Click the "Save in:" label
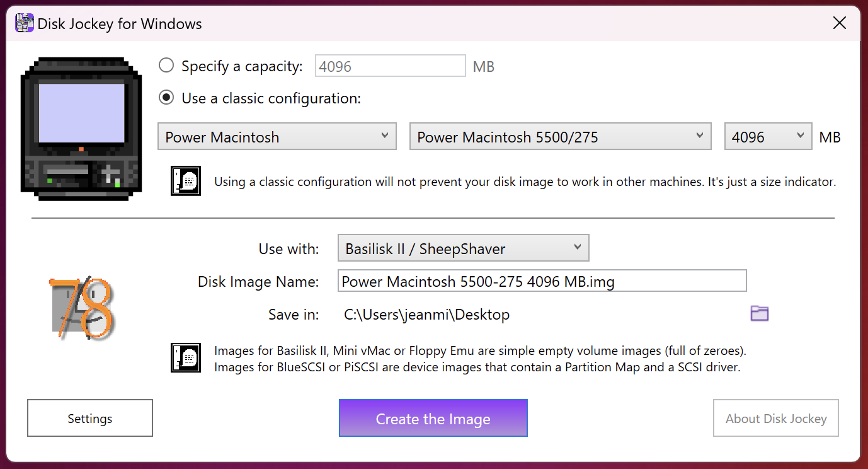This screenshot has height=469, width=868. 294,315
